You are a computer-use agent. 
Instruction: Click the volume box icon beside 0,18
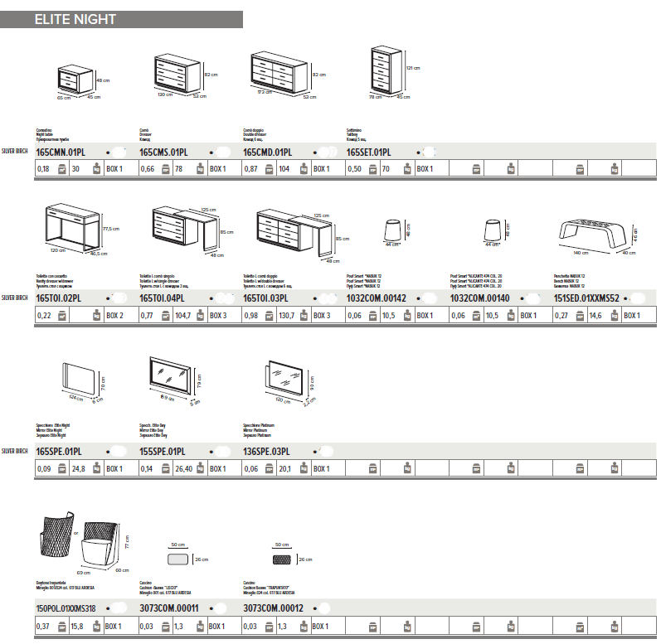62,169
